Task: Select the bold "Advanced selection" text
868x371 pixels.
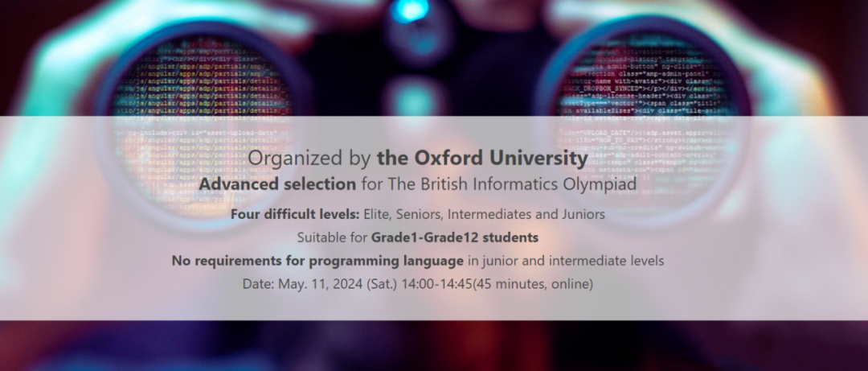Action: (277, 184)
